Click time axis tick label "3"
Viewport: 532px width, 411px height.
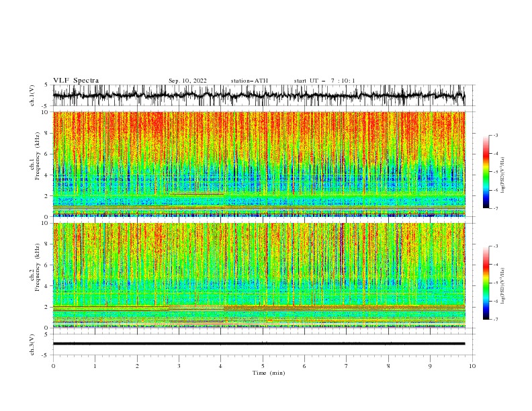[179, 366]
